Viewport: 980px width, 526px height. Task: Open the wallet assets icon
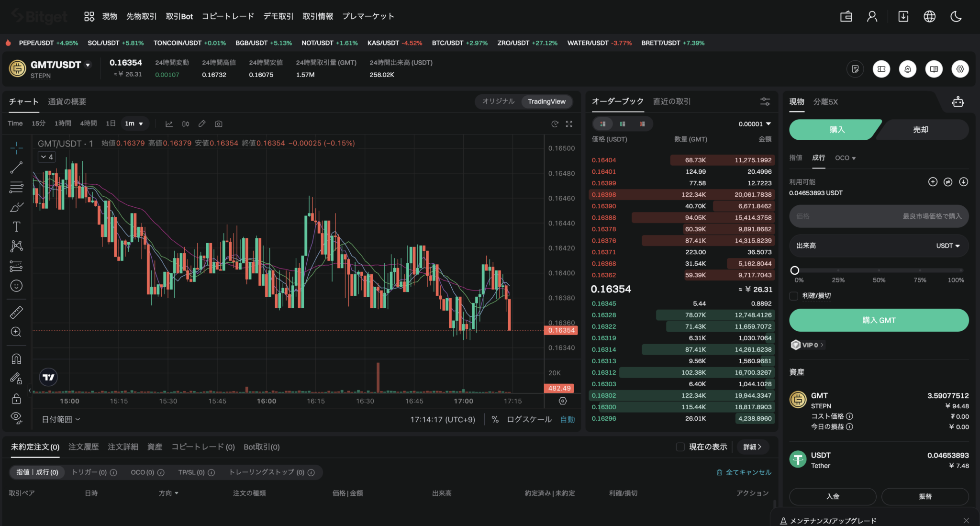(x=846, y=17)
